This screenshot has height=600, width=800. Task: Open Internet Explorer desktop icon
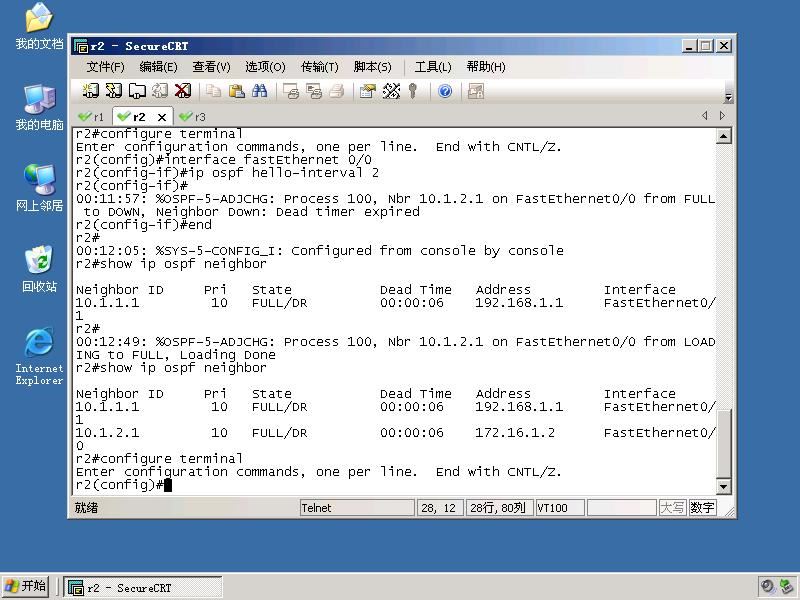39,357
